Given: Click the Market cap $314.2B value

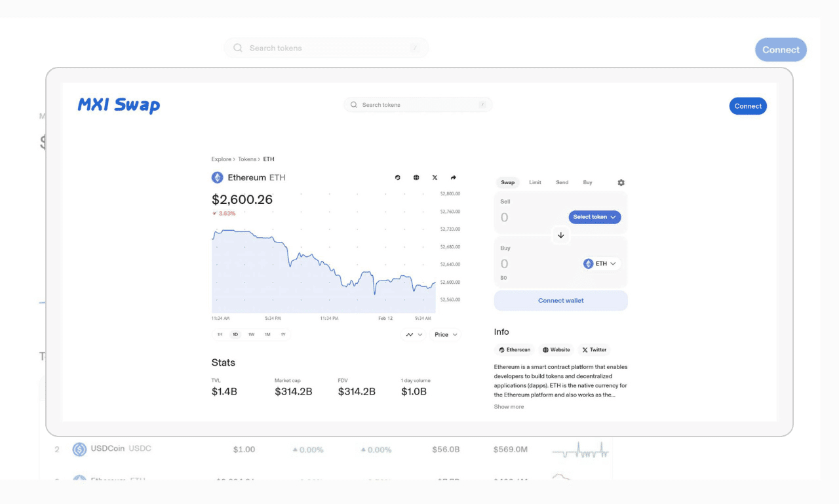Looking at the screenshot, I should (293, 391).
